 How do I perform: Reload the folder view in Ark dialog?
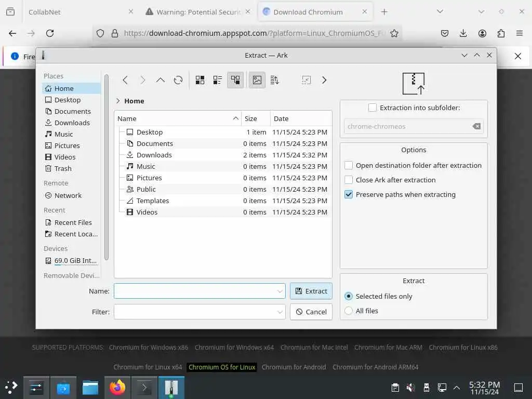tap(178, 80)
